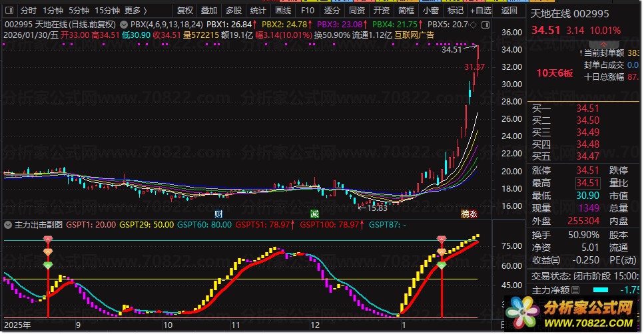644x334 pixels.
Task: Select the 5分钟 period tab
Action: pos(79,10)
